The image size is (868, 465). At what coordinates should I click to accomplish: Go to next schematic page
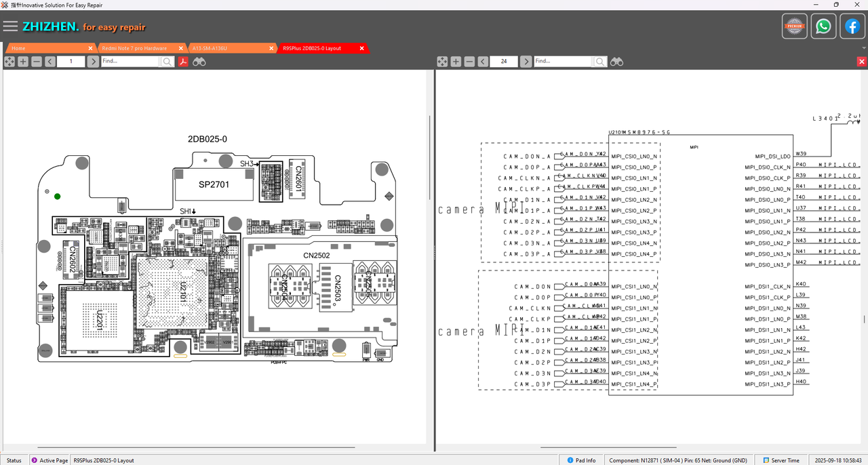[x=526, y=62]
